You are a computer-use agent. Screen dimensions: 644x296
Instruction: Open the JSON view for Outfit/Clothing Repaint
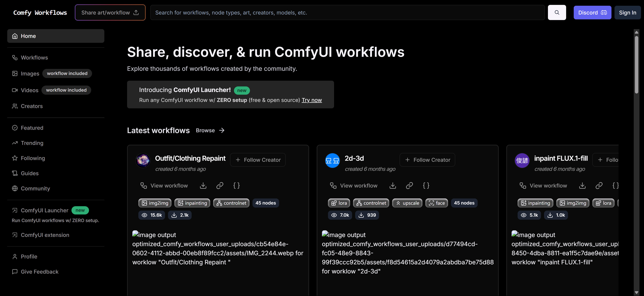(x=236, y=185)
